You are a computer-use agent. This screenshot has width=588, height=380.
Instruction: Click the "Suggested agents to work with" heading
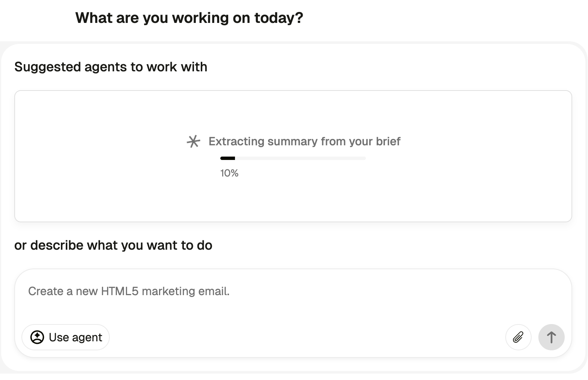click(111, 67)
